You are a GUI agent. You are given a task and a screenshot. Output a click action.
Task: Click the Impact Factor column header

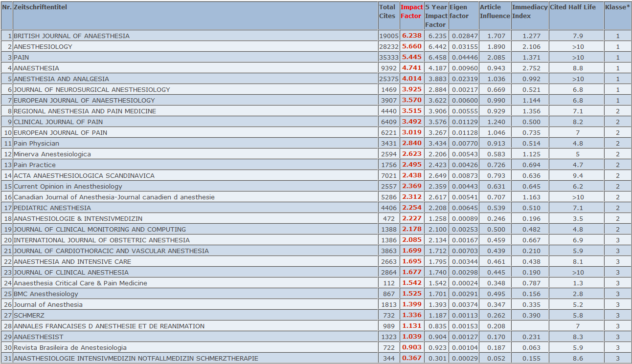coord(411,12)
